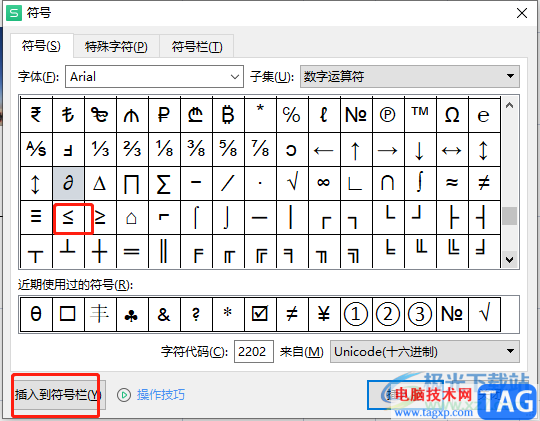
Task: Click the symbol grid scroll-up arrow
Action: 510,106
